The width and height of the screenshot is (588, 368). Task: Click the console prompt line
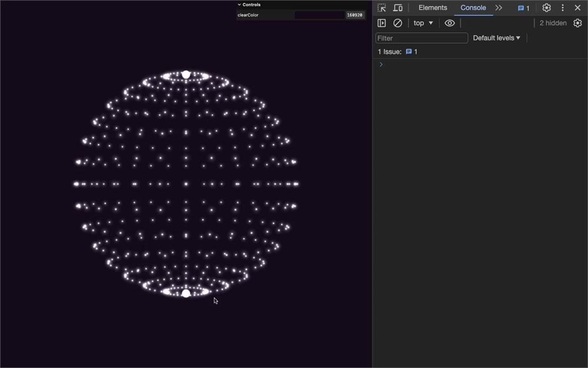(480, 64)
